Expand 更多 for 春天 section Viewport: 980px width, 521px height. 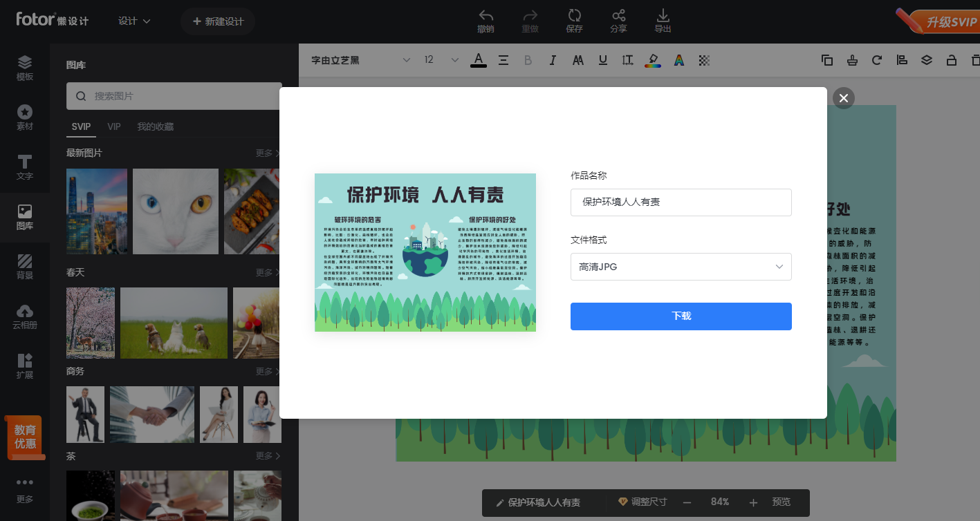click(x=268, y=273)
